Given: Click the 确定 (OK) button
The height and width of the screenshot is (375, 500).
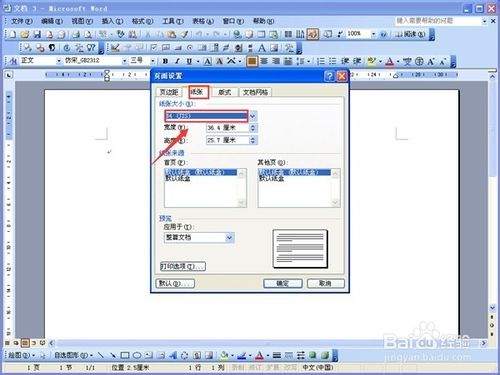Looking at the screenshot, I should click(283, 283).
